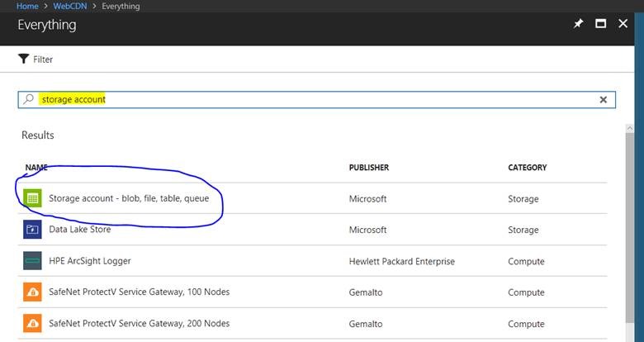Select the HPE ArcSight Logger result

[x=313, y=260]
